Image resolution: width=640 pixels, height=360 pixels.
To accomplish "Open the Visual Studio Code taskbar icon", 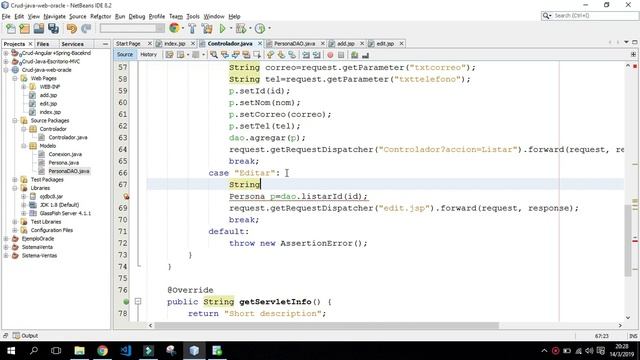I will tap(126, 351).
